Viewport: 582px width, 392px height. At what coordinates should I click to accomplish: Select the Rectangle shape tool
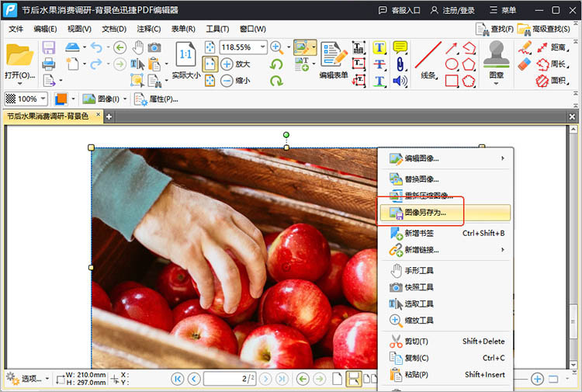tap(452, 81)
